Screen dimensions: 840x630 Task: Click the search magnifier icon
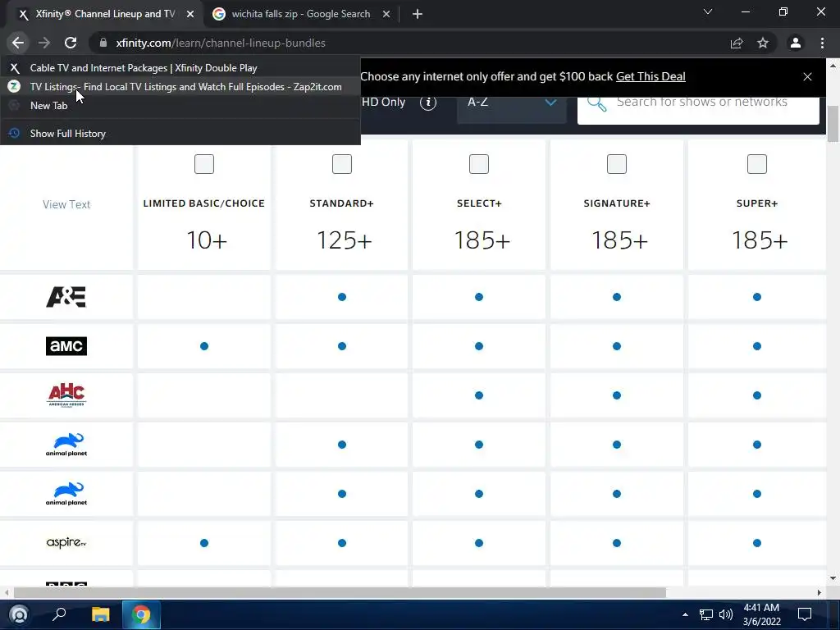coord(597,103)
